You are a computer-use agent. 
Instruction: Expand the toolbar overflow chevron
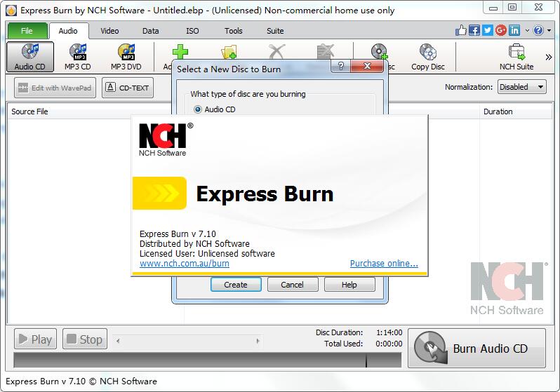coord(548,58)
